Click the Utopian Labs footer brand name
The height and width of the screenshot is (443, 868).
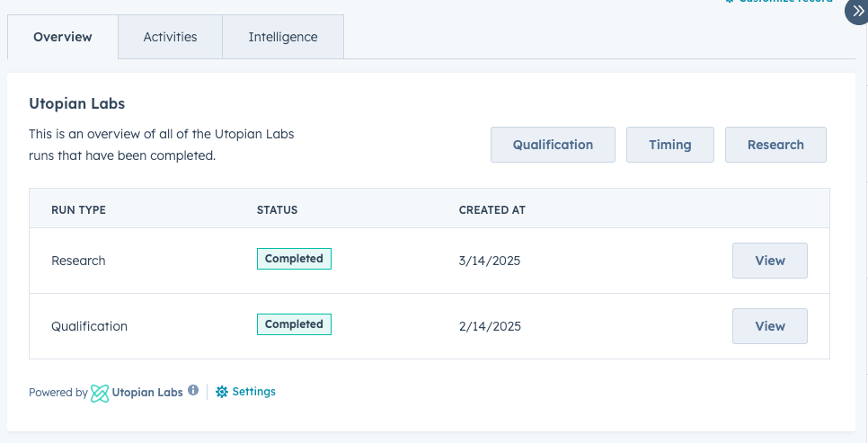pyautogui.click(x=147, y=393)
